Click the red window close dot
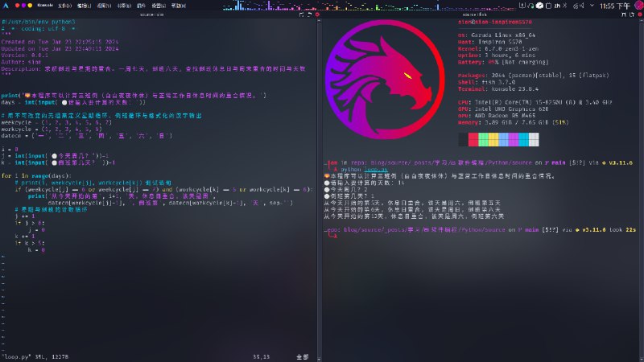Viewport: 644px width, 362px height. point(17,6)
